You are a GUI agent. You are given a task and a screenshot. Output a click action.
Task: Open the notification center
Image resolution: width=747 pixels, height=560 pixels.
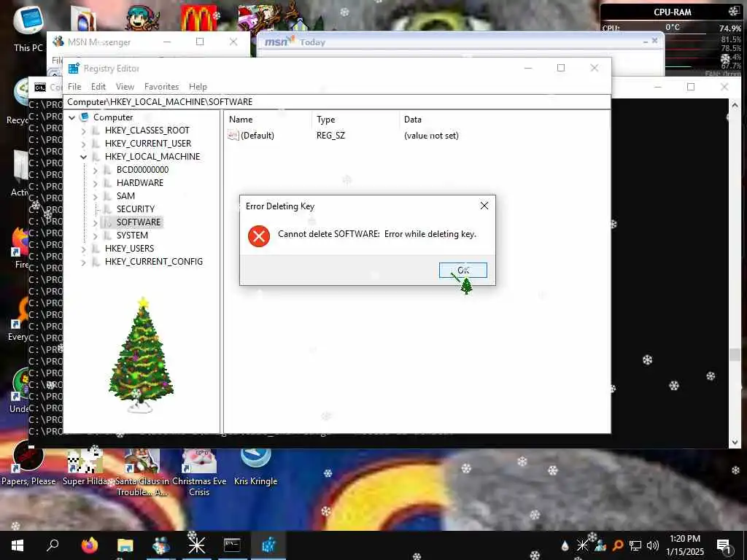pyautogui.click(x=724, y=545)
